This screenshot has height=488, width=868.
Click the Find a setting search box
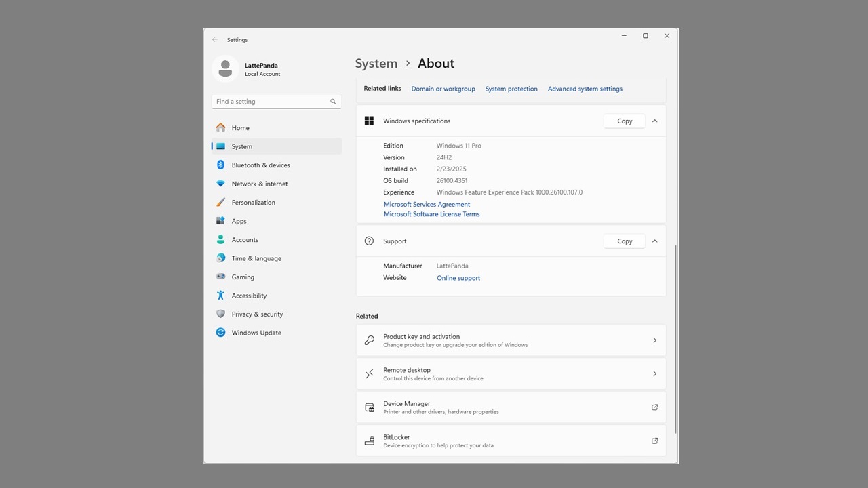[x=271, y=102]
